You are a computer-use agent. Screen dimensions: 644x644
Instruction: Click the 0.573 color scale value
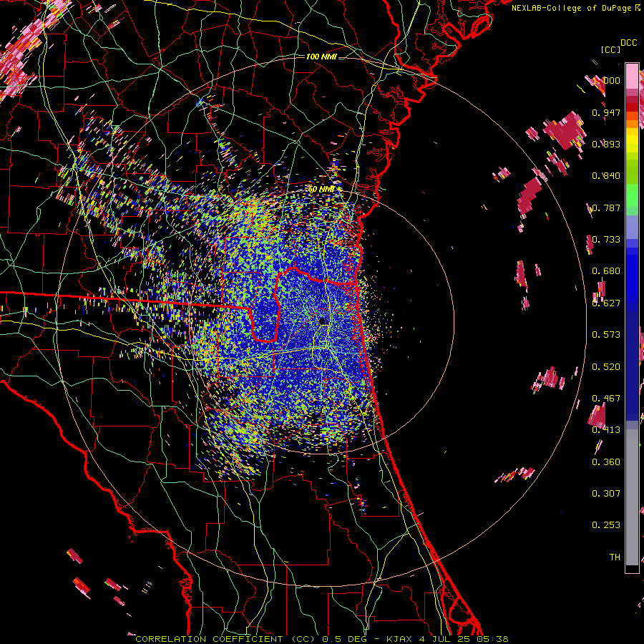[606, 335]
